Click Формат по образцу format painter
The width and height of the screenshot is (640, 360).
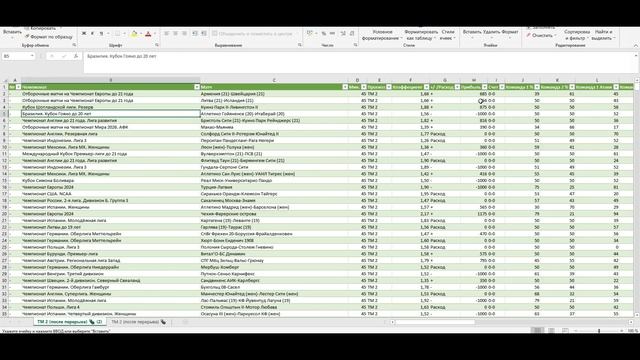pyautogui.click(x=49, y=37)
